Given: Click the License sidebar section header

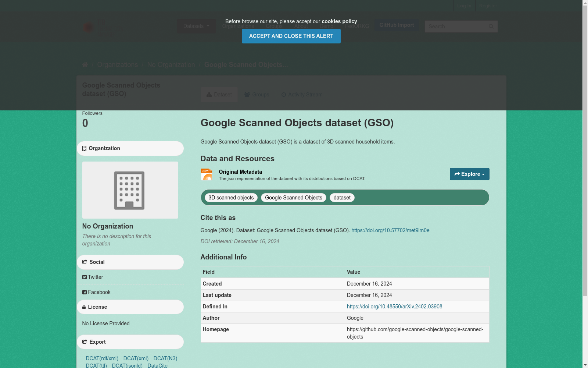Looking at the screenshot, I should [x=130, y=307].
